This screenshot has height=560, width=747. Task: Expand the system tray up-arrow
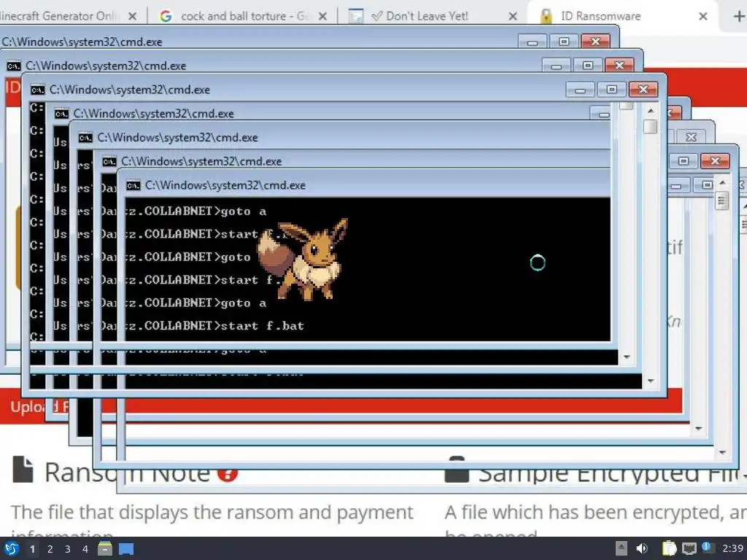click(622, 548)
